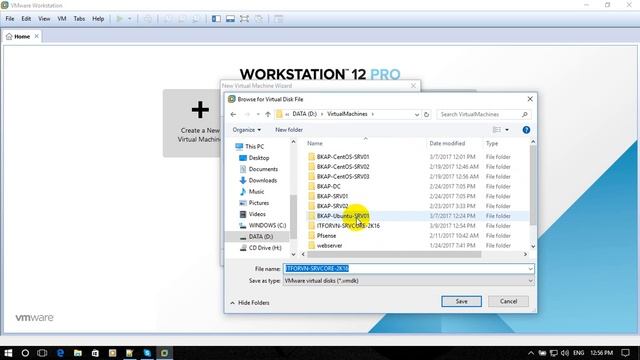
Task: Select CD Drive (H:) in navigation pane
Action: (265, 248)
